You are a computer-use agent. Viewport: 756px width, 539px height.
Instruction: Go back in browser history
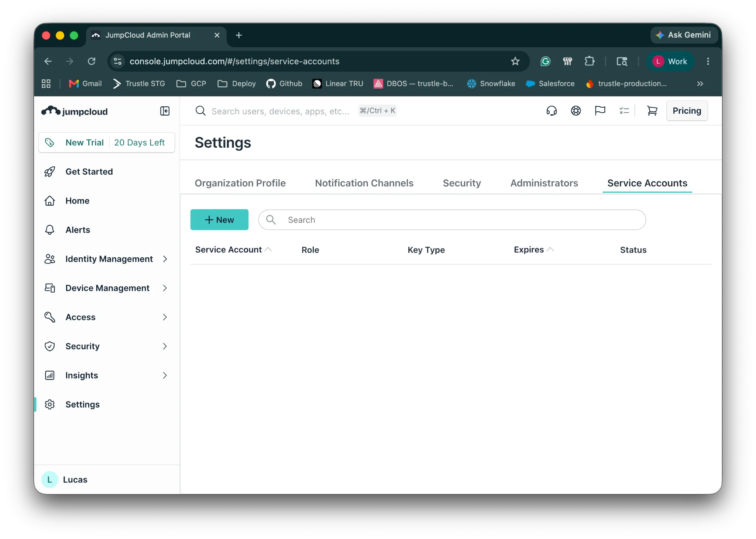tap(48, 61)
